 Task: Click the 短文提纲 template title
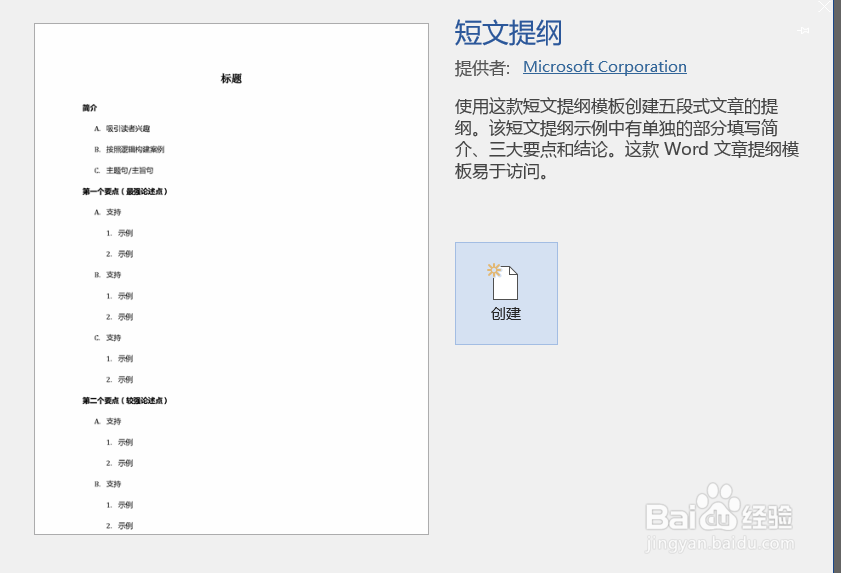[x=508, y=32]
